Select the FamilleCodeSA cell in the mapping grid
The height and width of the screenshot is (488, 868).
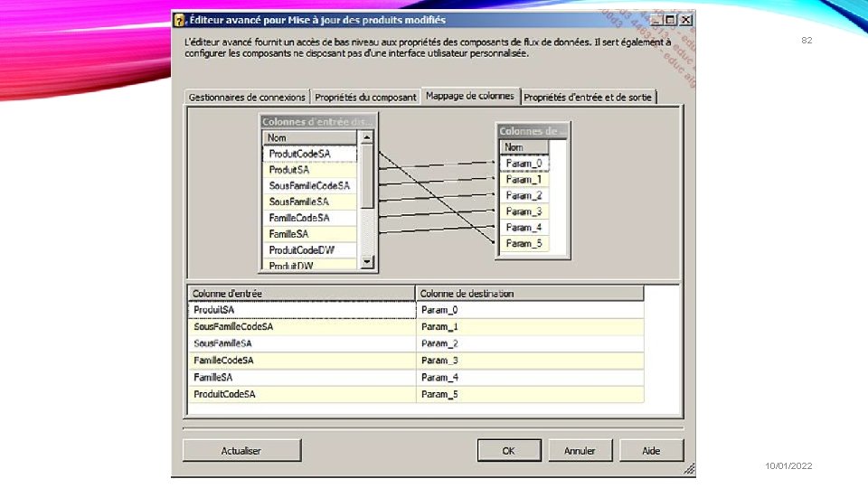point(302,361)
